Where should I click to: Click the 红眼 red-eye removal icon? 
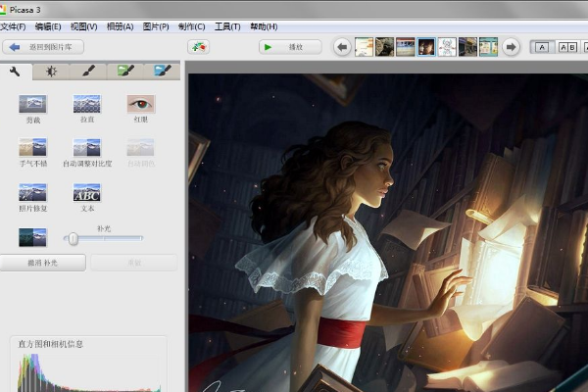click(140, 104)
